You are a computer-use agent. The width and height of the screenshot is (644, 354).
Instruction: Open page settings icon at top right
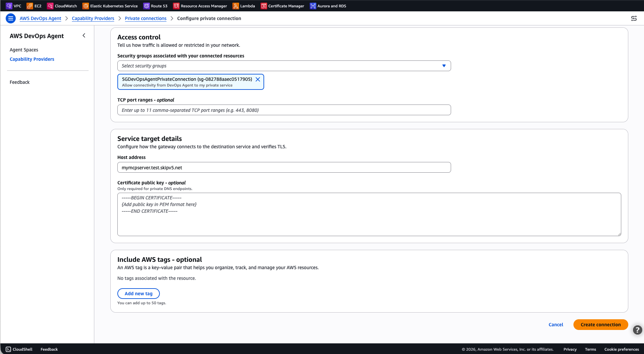point(634,18)
